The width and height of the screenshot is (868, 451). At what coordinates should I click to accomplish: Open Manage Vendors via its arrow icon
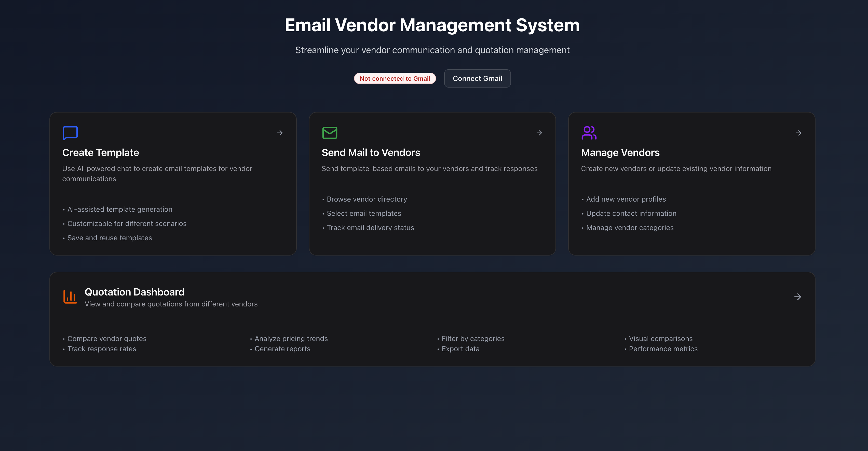[798, 133]
